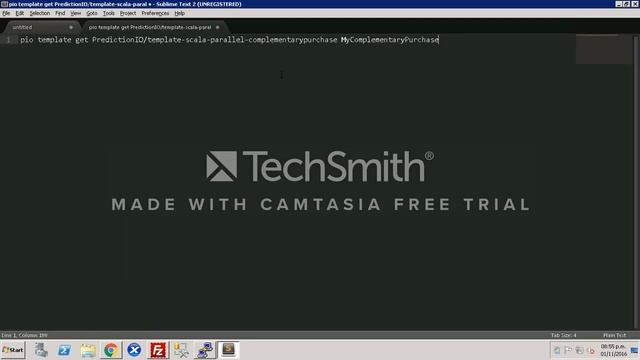Open Google Chrome from the taskbar
This screenshot has height=360, width=640.
pos(111,350)
